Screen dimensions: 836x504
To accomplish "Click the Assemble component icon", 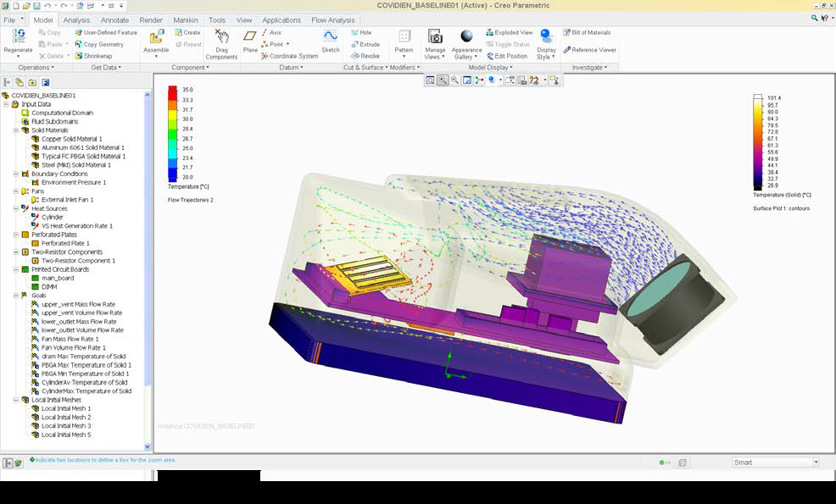I will click(156, 37).
